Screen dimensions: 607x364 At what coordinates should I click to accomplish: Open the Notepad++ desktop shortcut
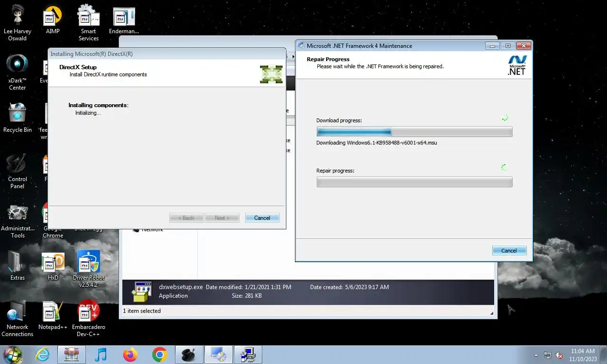point(53,316)
